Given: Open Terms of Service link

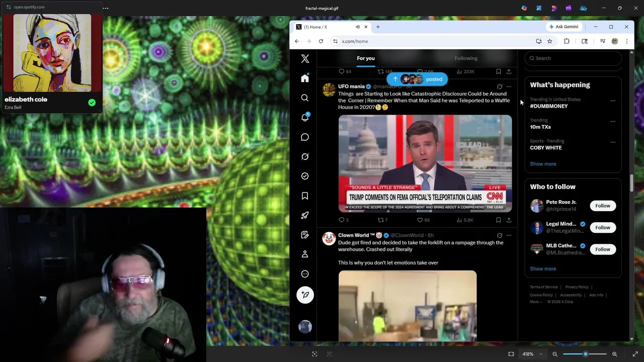Looking at the screenshot, I should pyautogui.click(x=544, y=287).
